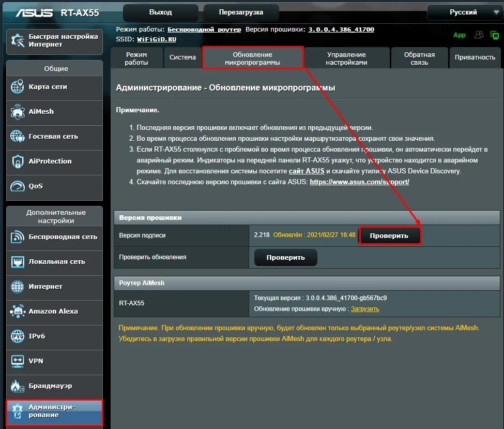
Task: Click the RT-AX55 model name in header
Action: 80,13
